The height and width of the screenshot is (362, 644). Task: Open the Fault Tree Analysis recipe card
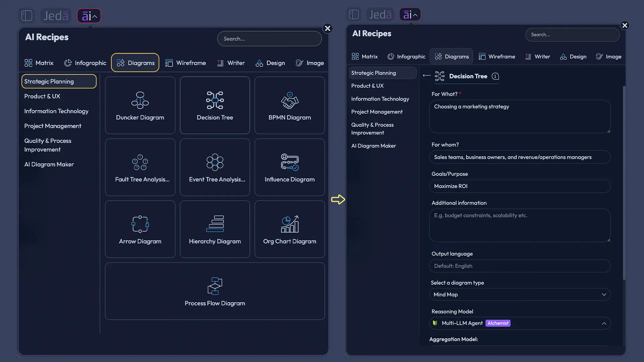point(140,167)
